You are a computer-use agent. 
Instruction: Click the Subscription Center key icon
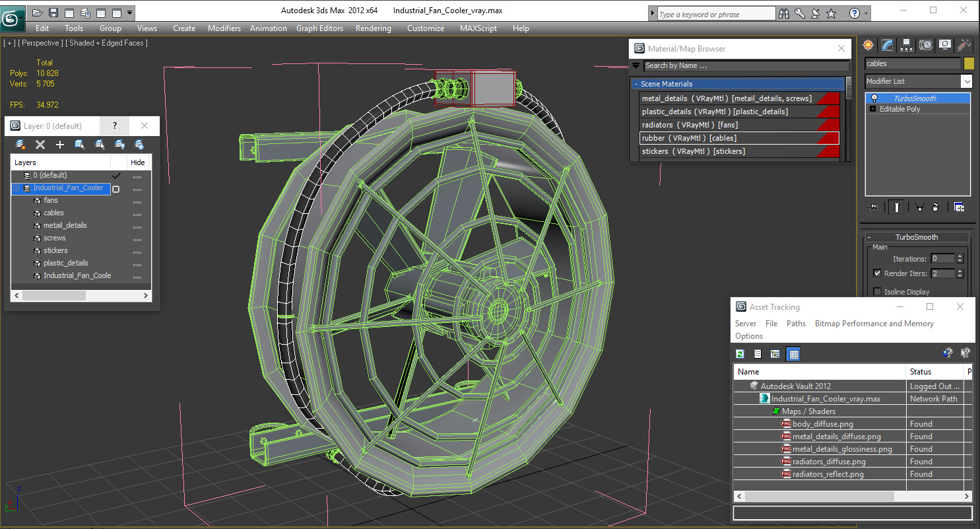(x=800, y=13)
